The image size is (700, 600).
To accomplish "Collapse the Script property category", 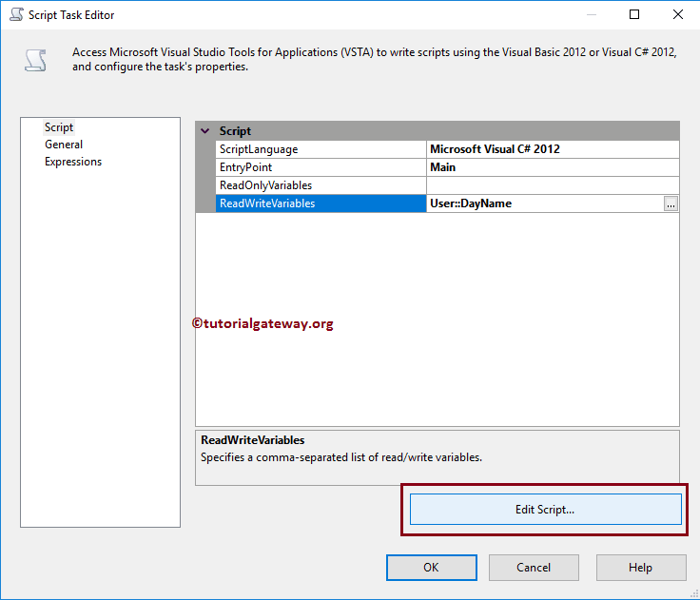I will 205,131.
